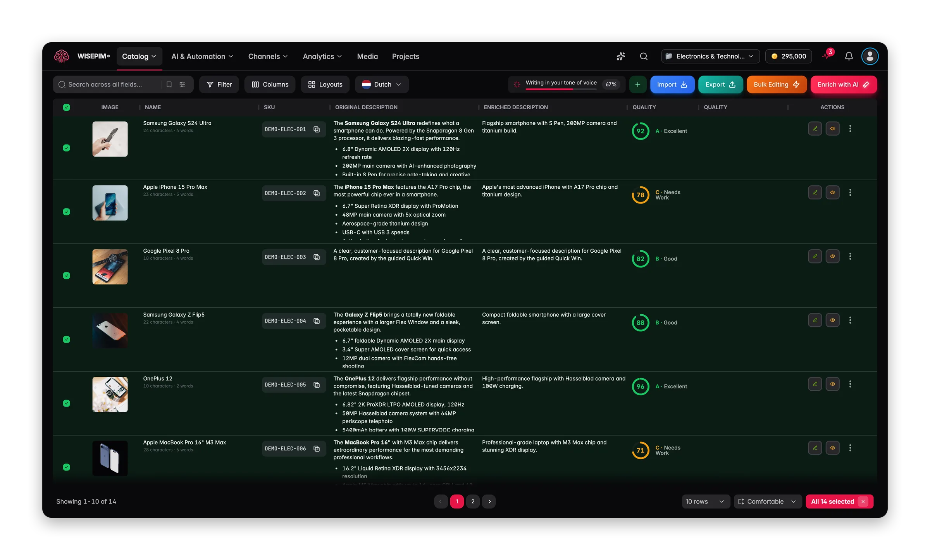Copy SKU DEMO-ELEC-001
Viewport: 930px width, 560px height.
(317, 129)
